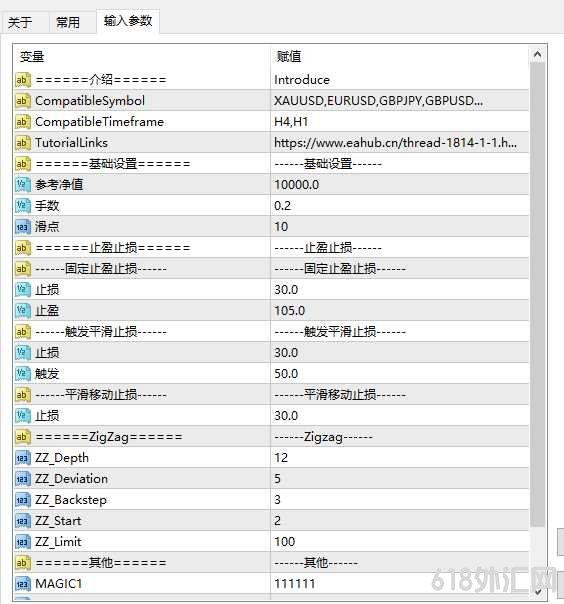Click the string icon beside CompatibleSymbol
The height and width of the screenshot is (604, 564).
pyautogui.click(x=23, y=101)
